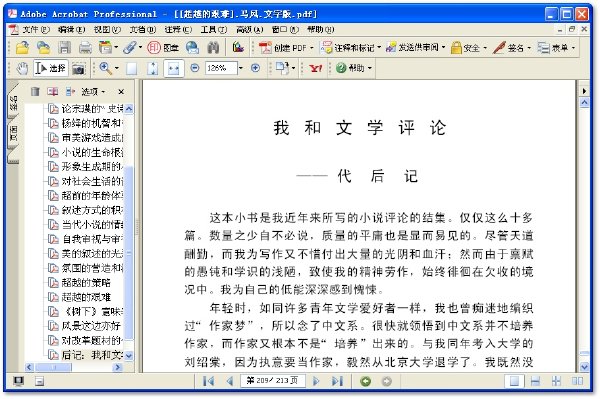Click the bookmarks panel vertical scrollbar thumb
600x399 pixels.
coord(129,252)
